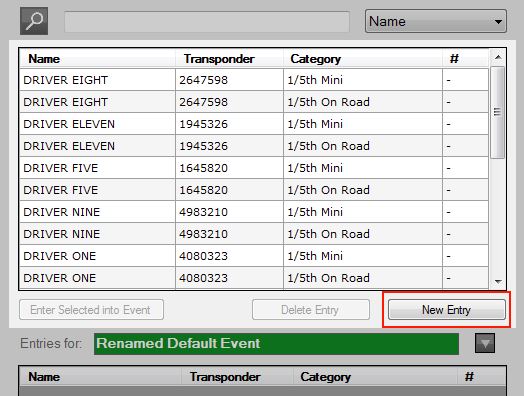Click 1/5th On Road category in DRIVER ELEVEN row

pyautogui.click(x=363, y=146)
